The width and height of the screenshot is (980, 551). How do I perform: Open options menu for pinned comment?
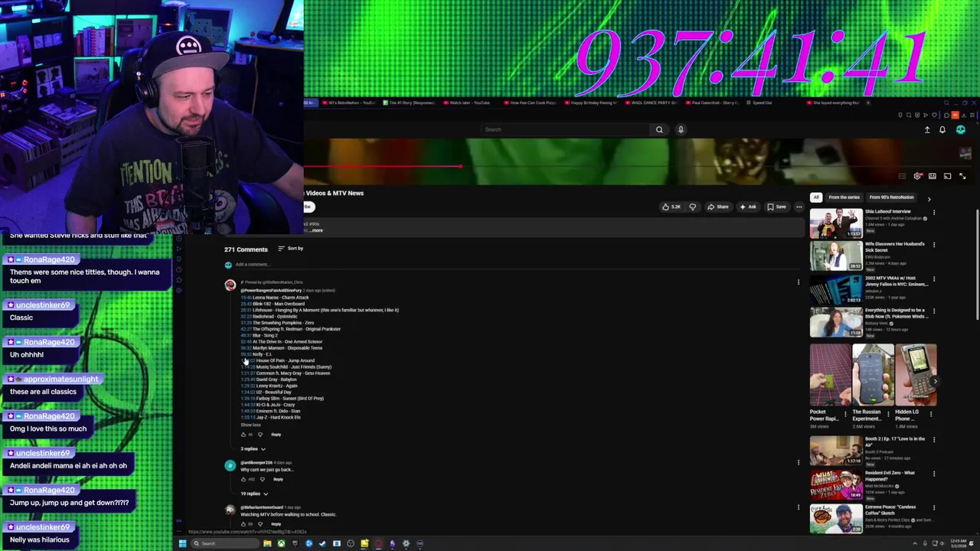[798, 282]
